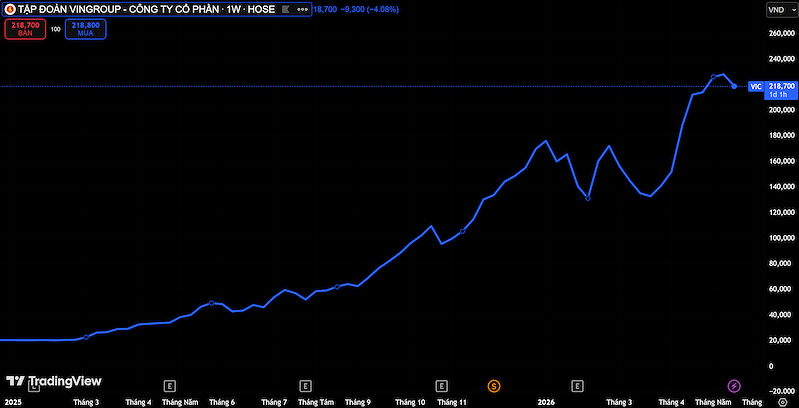Image resolution: width=799 pixels, height=408 pixels.
Task: Click the 218,800 MUA buy button
Action: (86, 29)
